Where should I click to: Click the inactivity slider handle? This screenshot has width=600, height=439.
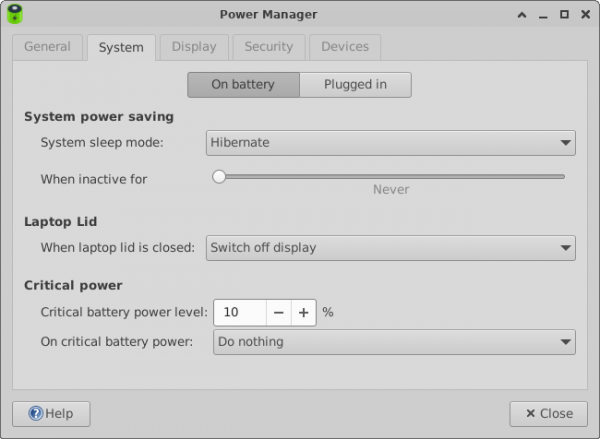(219, 176)
